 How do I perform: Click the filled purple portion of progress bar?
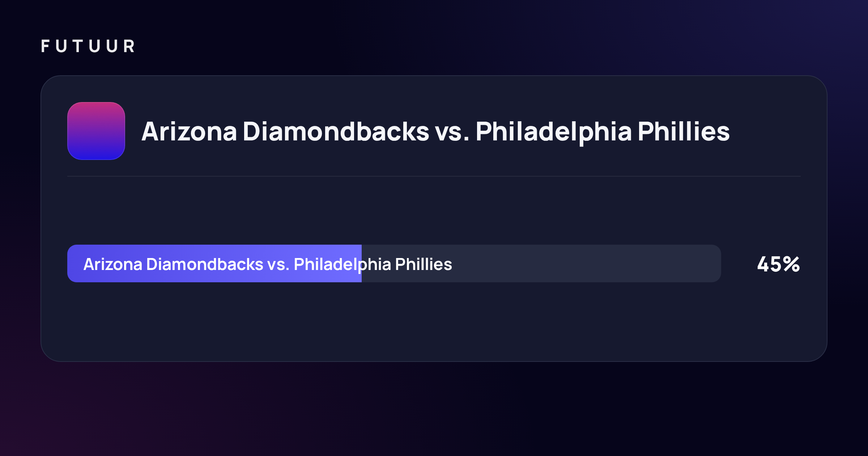click(214, 263)
